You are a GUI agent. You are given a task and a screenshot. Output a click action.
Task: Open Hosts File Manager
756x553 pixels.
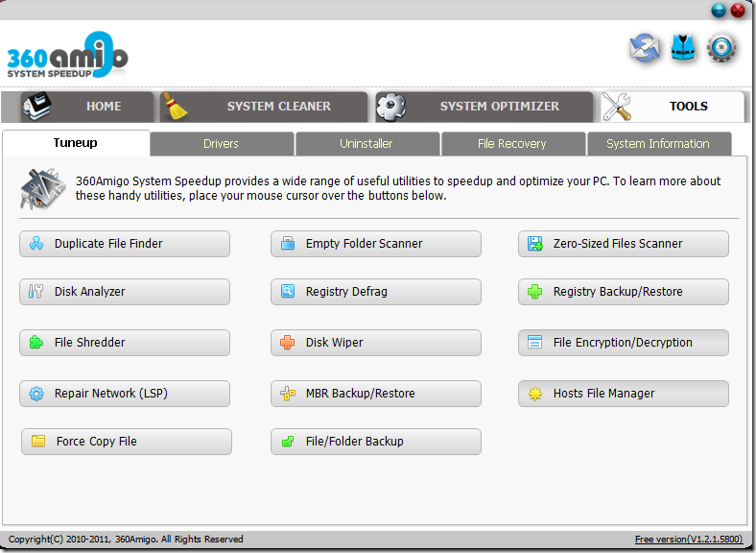click(x=624, y=394)
